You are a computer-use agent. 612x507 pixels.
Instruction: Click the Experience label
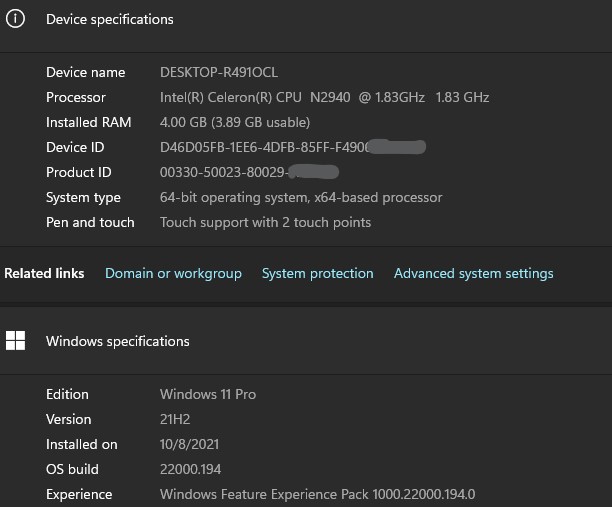click(79, 495)
